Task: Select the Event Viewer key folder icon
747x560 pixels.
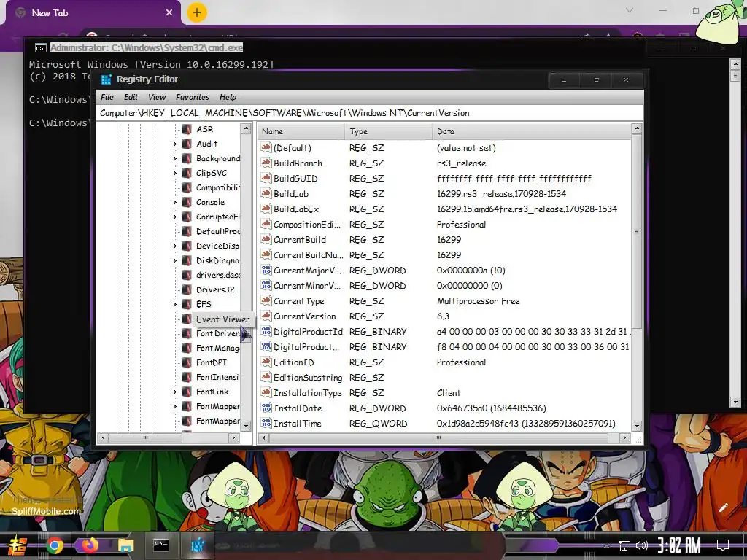Action: coord(187,319)
